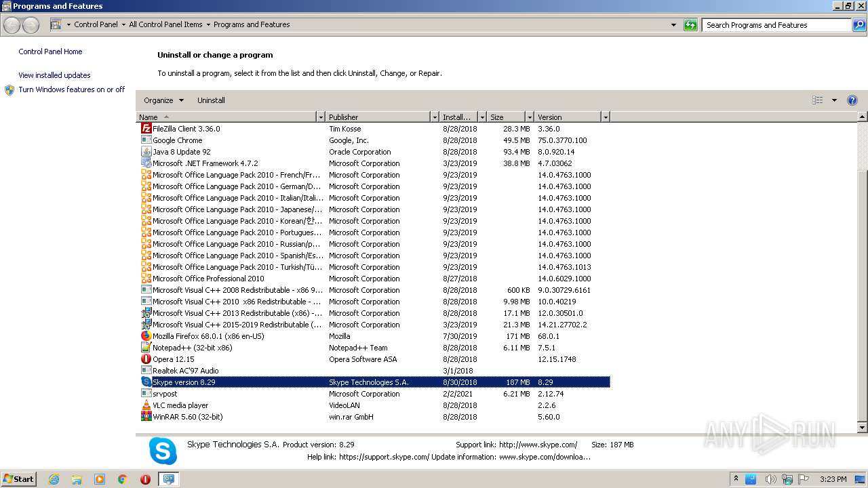Viewport: 868px width, 488px height.
Task: Click the network icon in system tray
Action: [787, 479]
